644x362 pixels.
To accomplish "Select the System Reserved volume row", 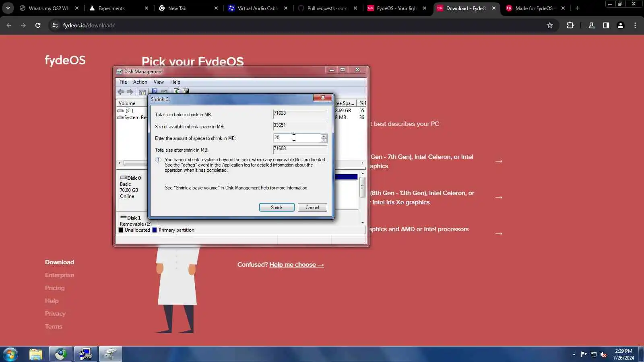I will (132, 117).
